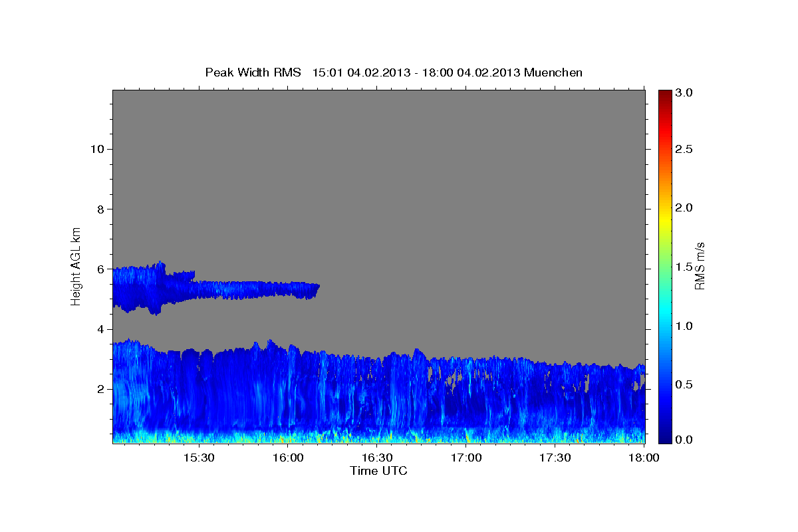The height and width of the screenshot is (532, 798).
Task: Click the dark blue bottom of colorbar
Action: coord(665,436)
